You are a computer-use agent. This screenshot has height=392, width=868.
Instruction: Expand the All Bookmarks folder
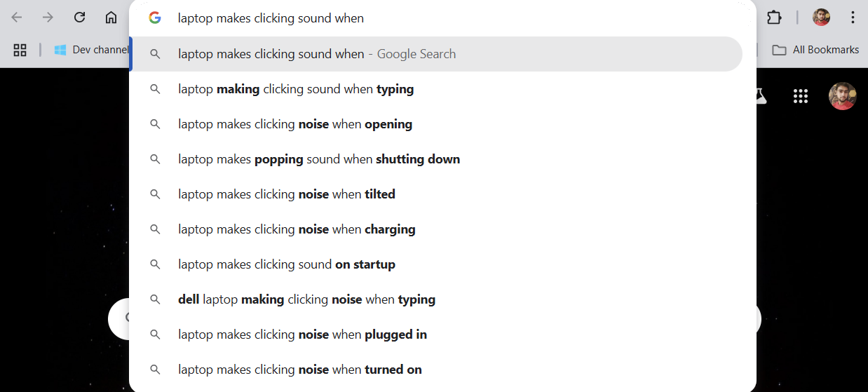[815, 50]
